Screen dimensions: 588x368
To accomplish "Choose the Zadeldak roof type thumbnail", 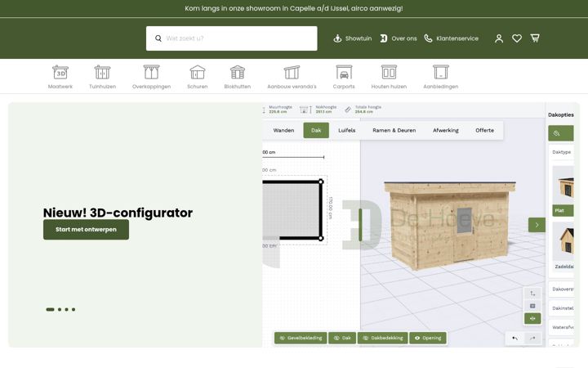I will pos(563,247).
